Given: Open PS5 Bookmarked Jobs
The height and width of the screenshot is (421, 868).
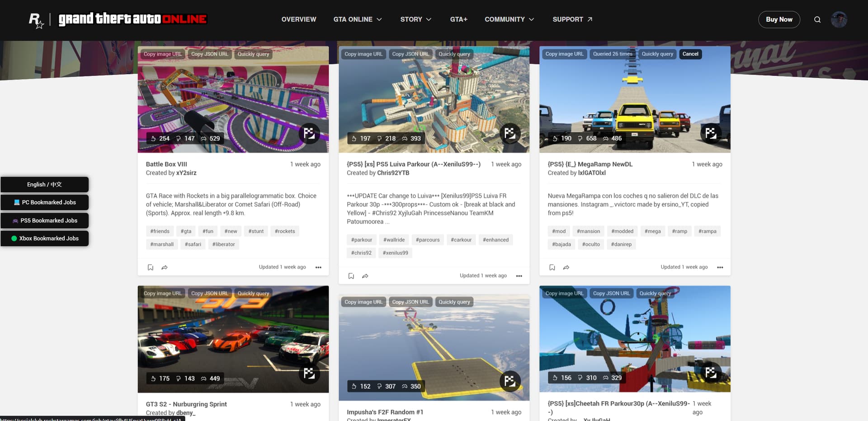Looking at the screenshot, I should (44, 220).
